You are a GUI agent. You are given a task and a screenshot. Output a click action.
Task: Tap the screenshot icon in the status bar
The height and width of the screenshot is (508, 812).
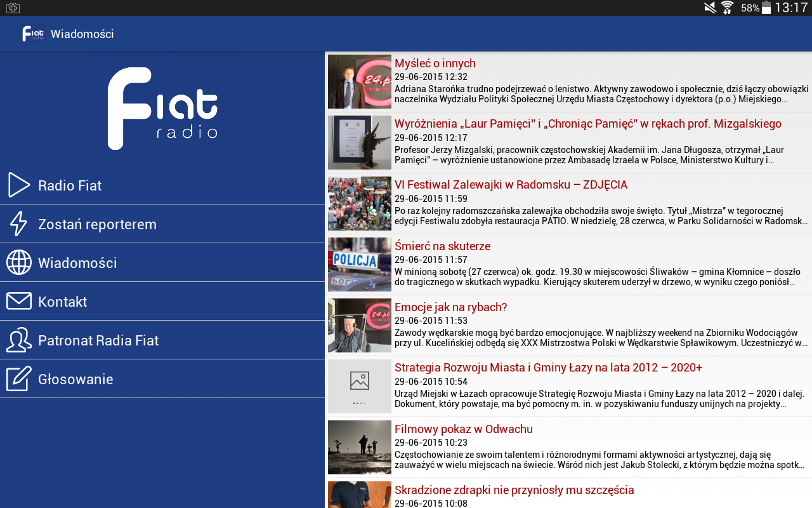pos(13,8)
